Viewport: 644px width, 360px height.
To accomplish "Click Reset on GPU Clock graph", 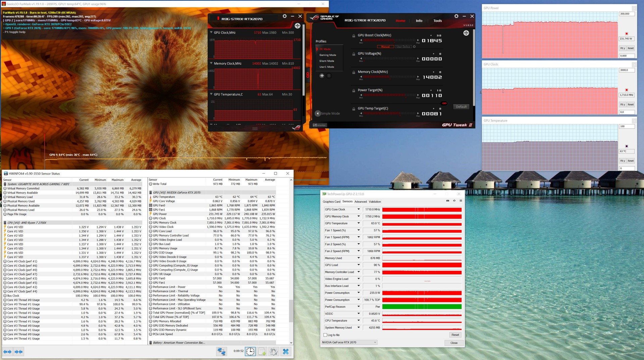I will click(x=631, y=105).
